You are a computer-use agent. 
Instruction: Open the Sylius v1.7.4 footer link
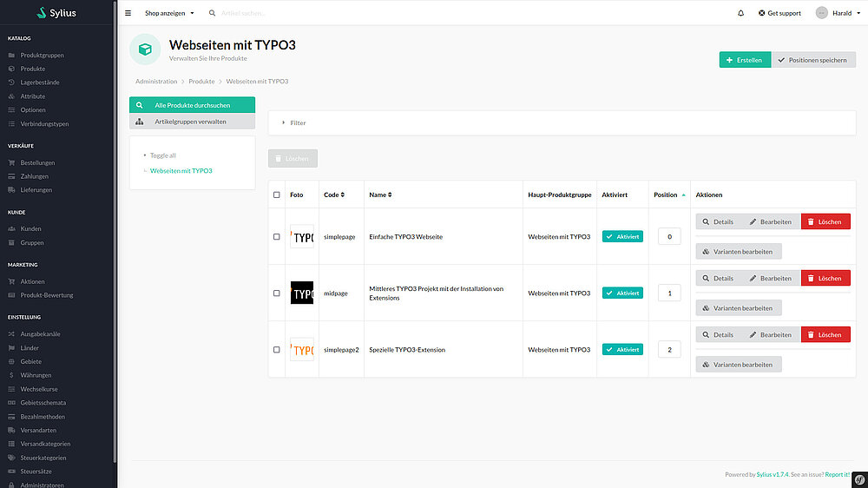773,475
